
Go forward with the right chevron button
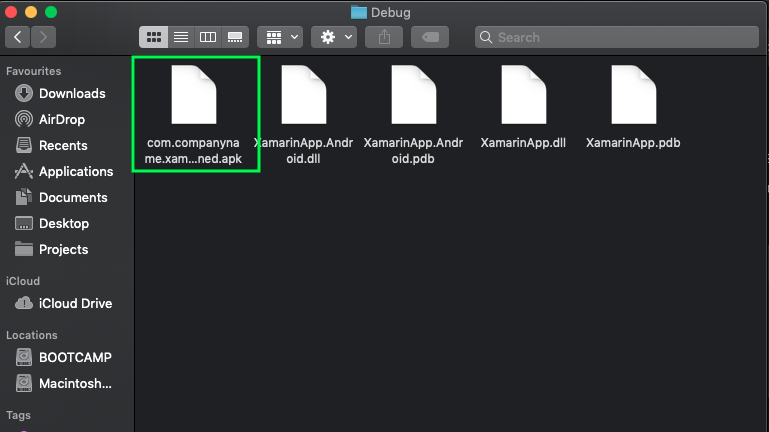[43, 37]
